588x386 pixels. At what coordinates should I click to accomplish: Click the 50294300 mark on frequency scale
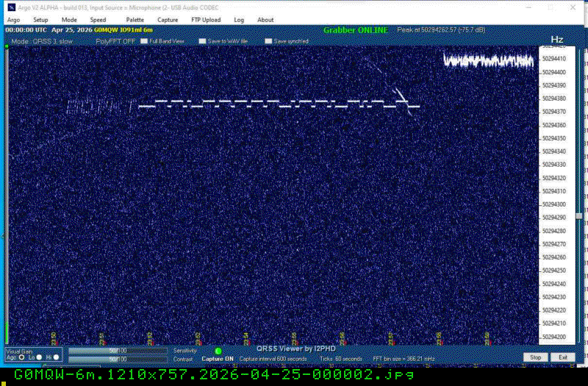(553, 204)
